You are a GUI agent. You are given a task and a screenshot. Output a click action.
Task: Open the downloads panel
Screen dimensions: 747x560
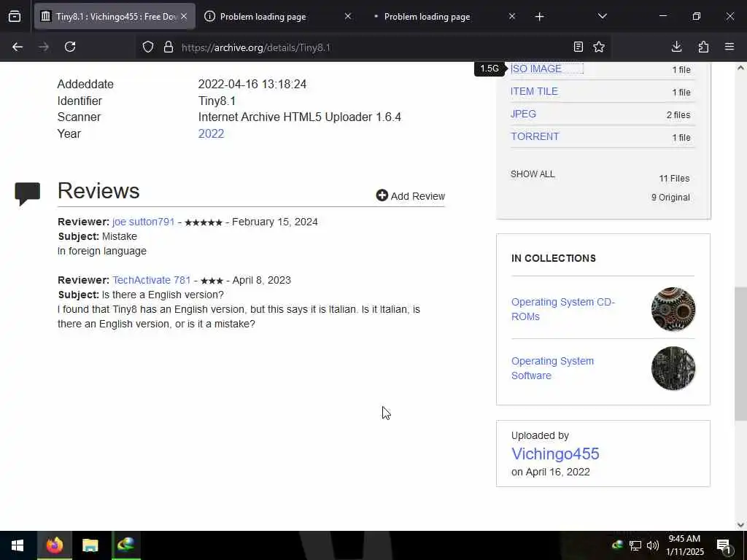[x=676, y=47]
